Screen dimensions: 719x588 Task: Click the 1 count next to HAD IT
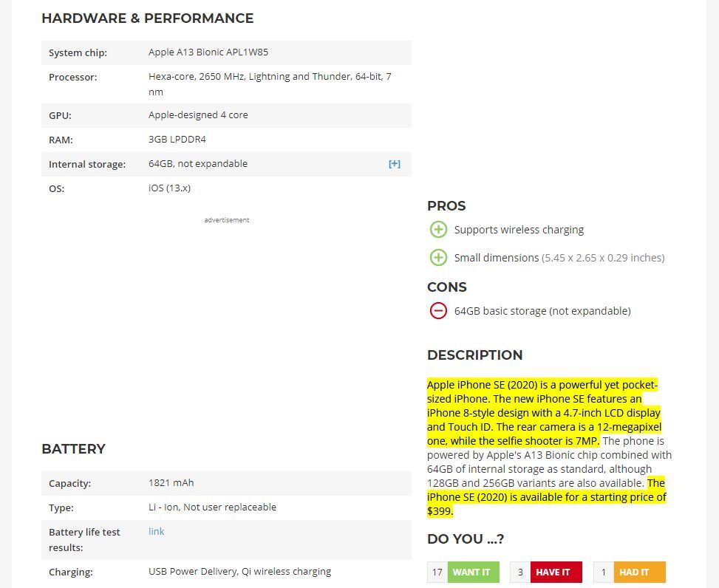coord(604,572)
